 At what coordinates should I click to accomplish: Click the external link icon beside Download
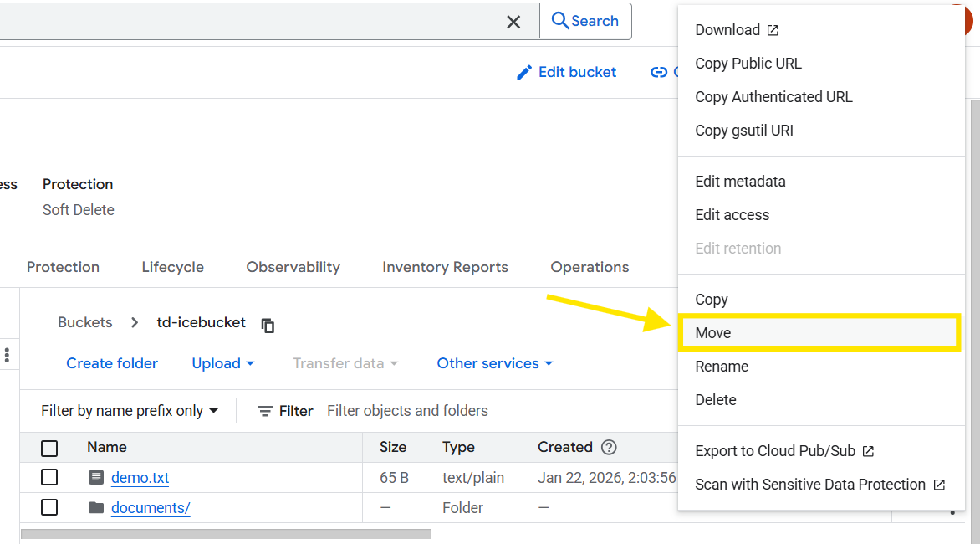coord(773,30)
